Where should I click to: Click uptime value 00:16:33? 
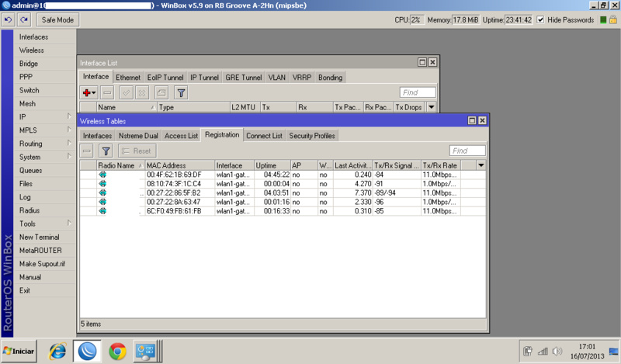[x=276, y=211]
